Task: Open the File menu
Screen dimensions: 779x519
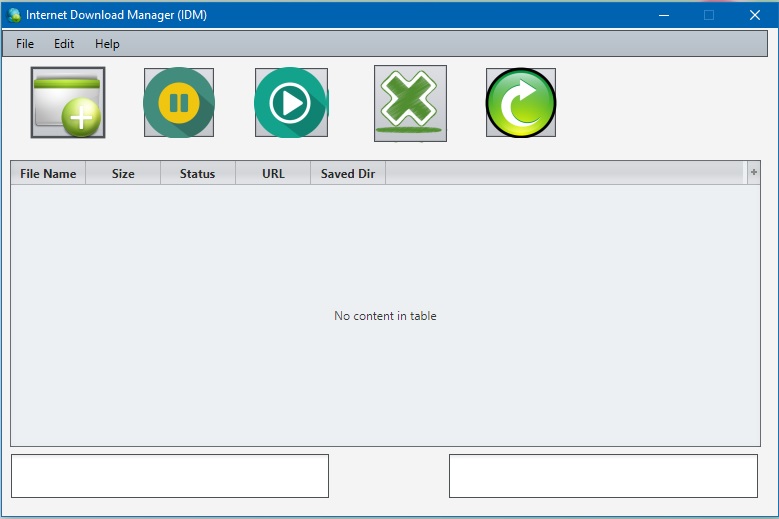Action: (25, 44)
